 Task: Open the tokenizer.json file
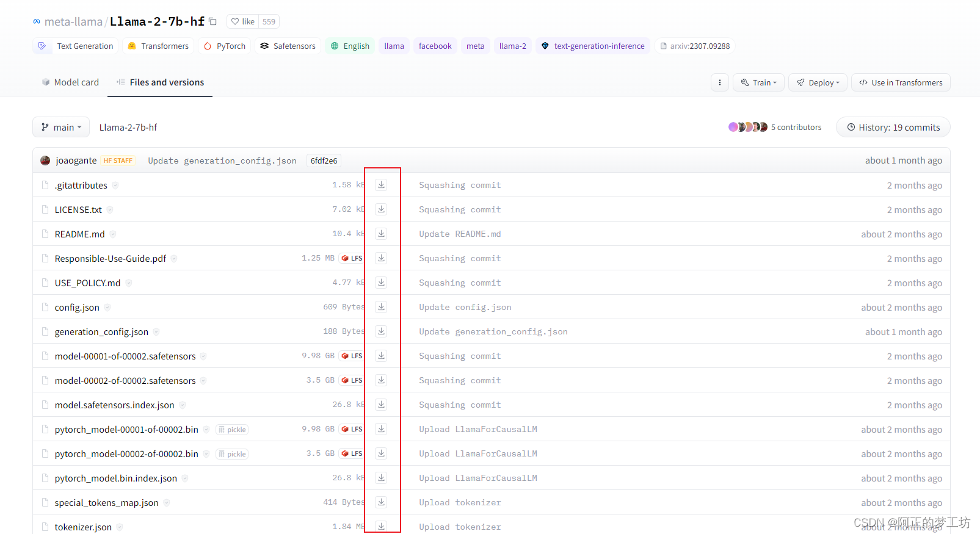tap(83, 527)
